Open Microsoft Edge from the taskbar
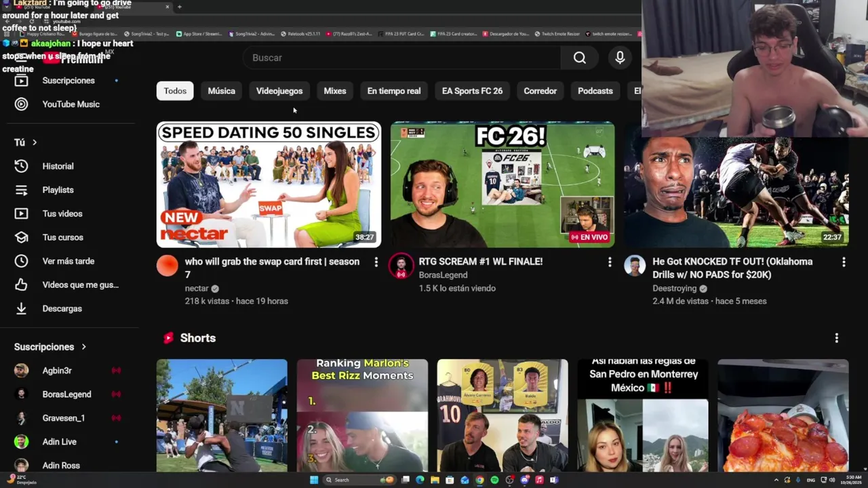868x488 pixels. click(420, 480)
